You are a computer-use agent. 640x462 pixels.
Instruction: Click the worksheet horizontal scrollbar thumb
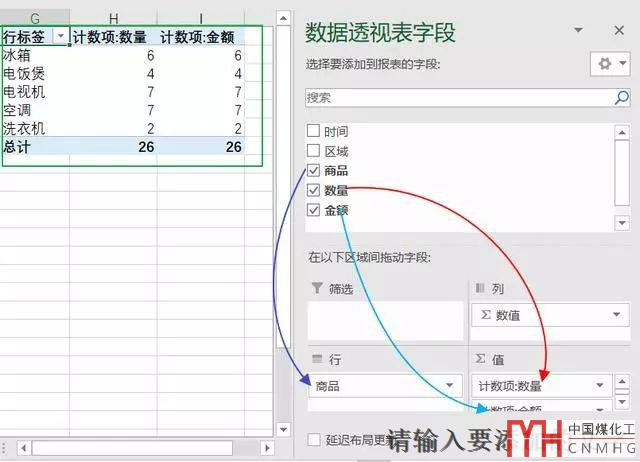[x=132, y=448]
